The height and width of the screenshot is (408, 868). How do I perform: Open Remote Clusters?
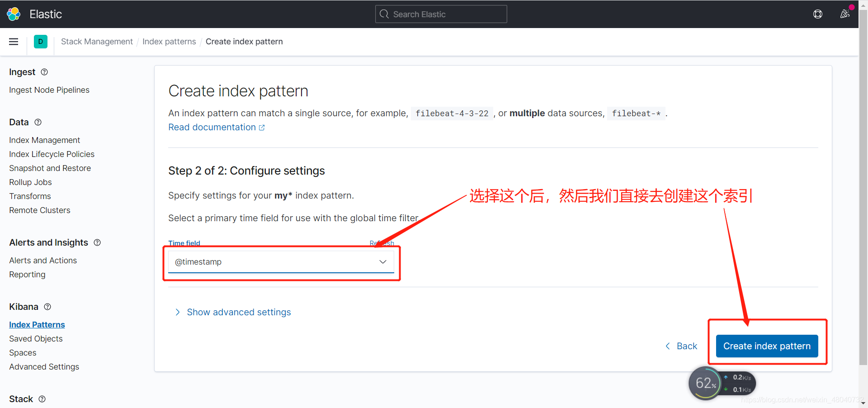(40, 210)
